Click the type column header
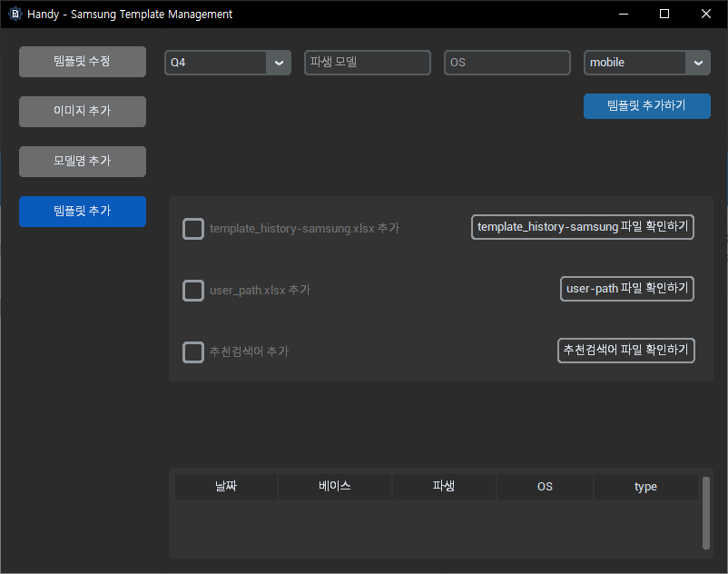Image resolution: width=728 pixels, height=574 pixels. tap(645, 487)
